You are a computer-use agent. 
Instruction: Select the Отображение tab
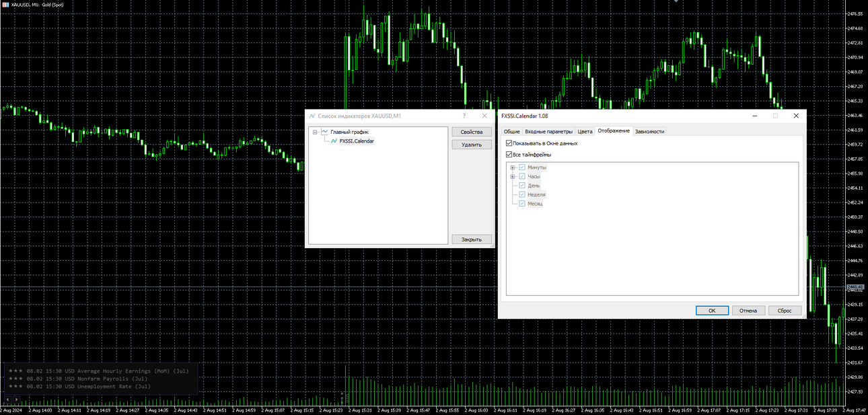pyautogui.click(x=614, y=130)
